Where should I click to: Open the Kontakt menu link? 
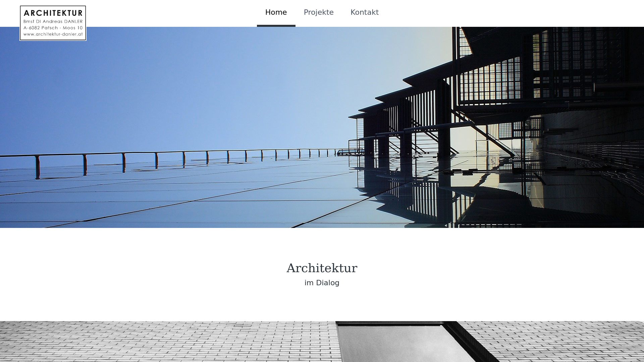[364, 12]
